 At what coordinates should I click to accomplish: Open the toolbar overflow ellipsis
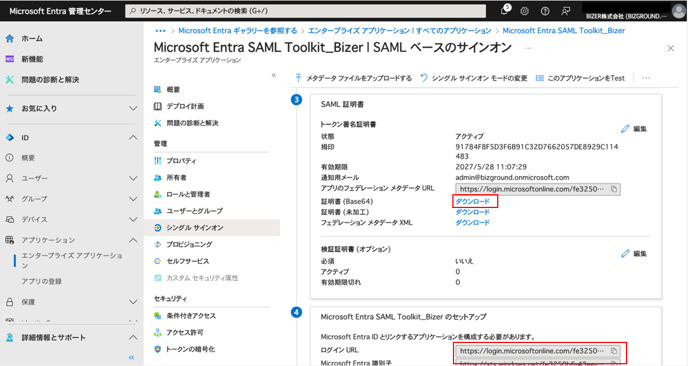[646, 78]
